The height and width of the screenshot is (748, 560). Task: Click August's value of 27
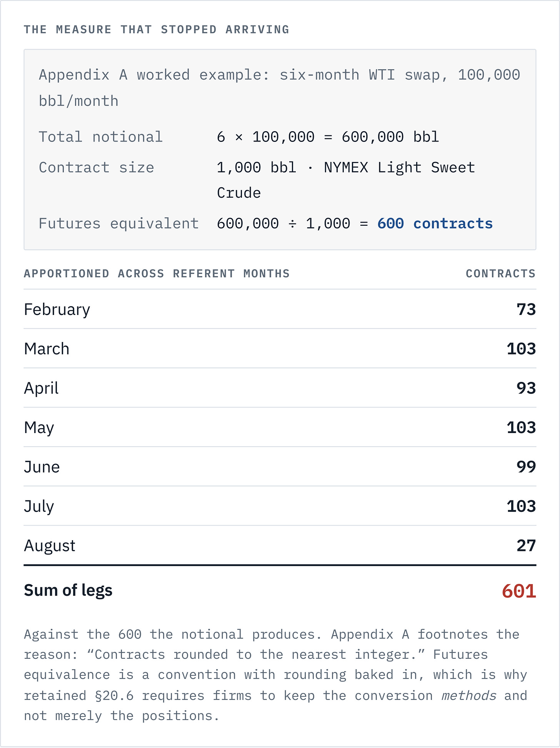pyautogui.click(x=526, y=546)
